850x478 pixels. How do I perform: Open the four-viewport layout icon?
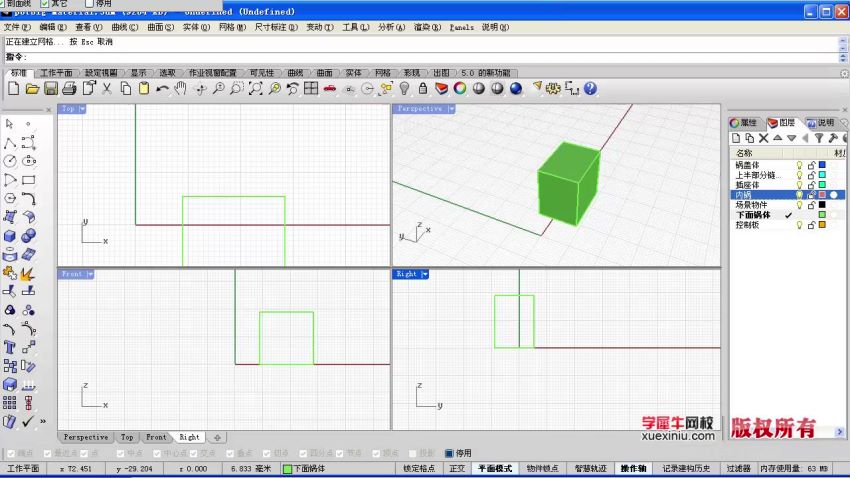point(311,88)
